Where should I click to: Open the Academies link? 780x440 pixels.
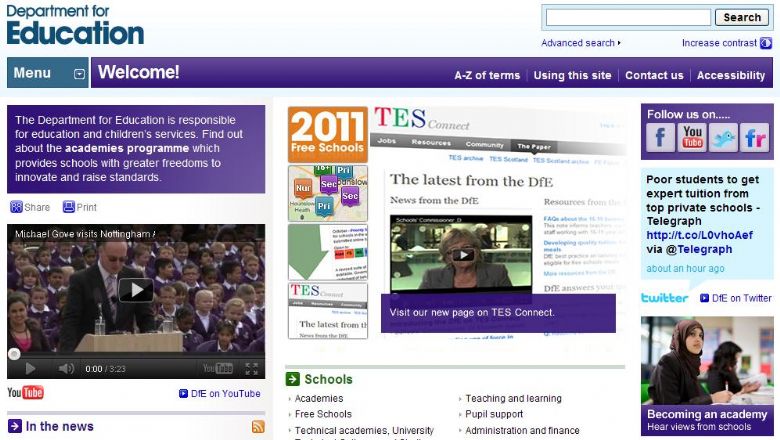tap(319, 399)
